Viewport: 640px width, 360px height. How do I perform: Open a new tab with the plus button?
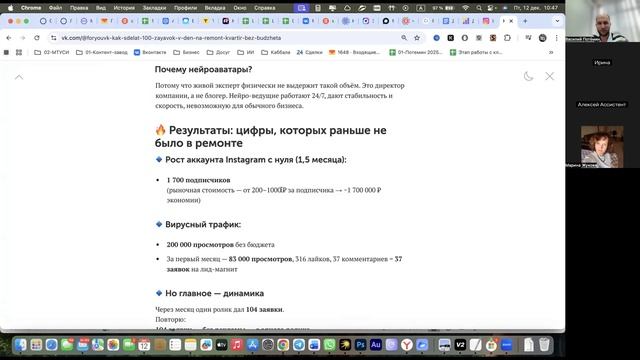point(525,21)
